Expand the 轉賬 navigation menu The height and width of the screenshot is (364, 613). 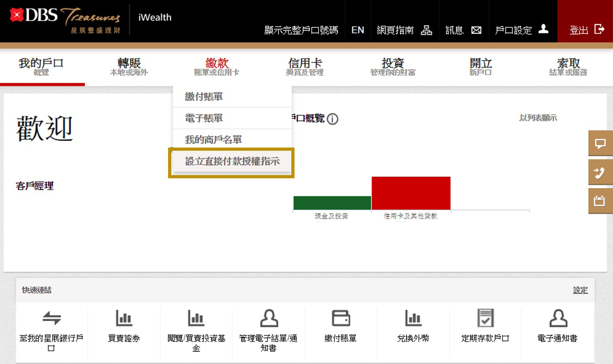(x=129, y=67)
